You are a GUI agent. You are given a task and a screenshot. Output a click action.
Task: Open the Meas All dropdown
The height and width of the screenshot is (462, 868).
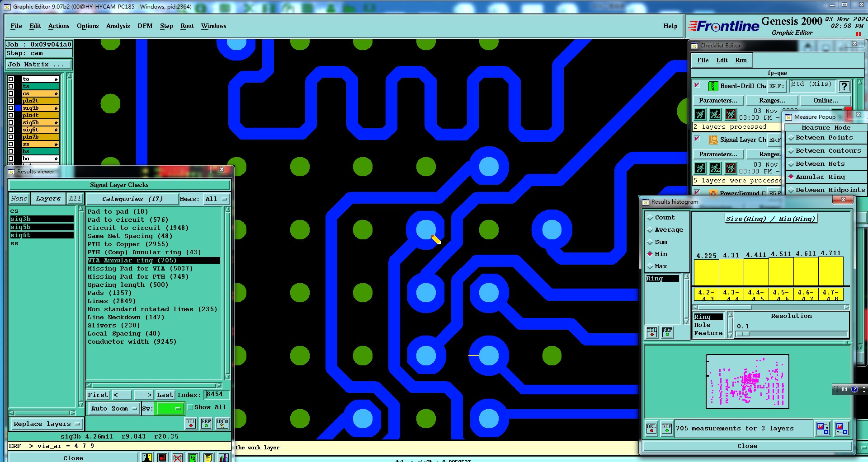point(217,199)
